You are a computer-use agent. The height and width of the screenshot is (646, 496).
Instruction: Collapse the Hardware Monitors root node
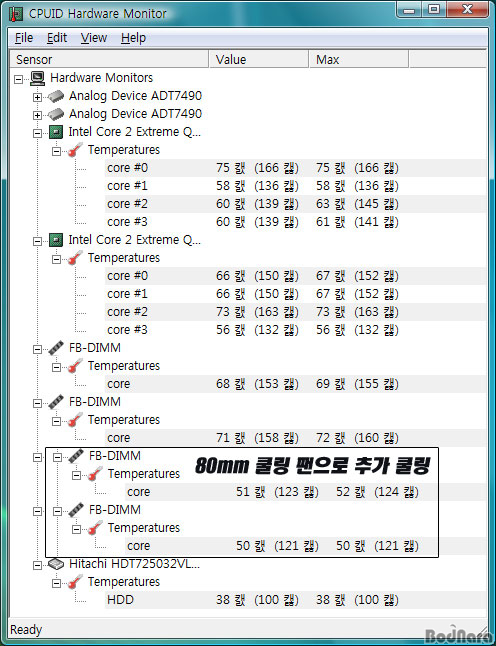19,79
